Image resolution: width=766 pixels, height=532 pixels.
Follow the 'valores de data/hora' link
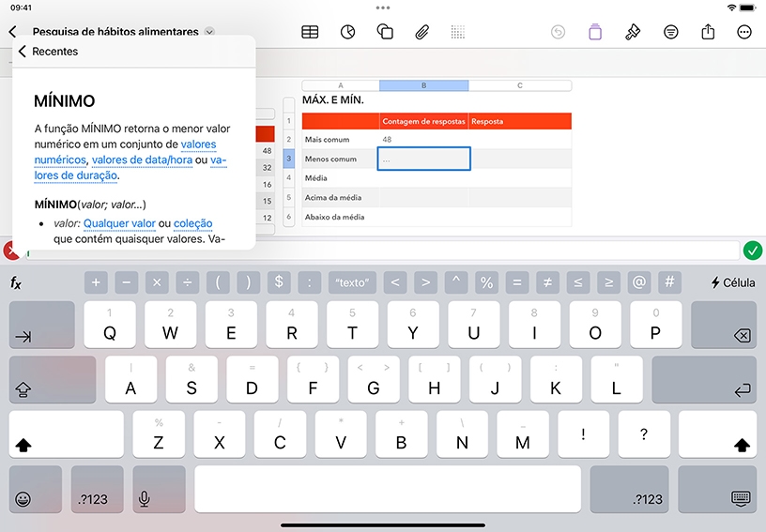click(142, 160)
